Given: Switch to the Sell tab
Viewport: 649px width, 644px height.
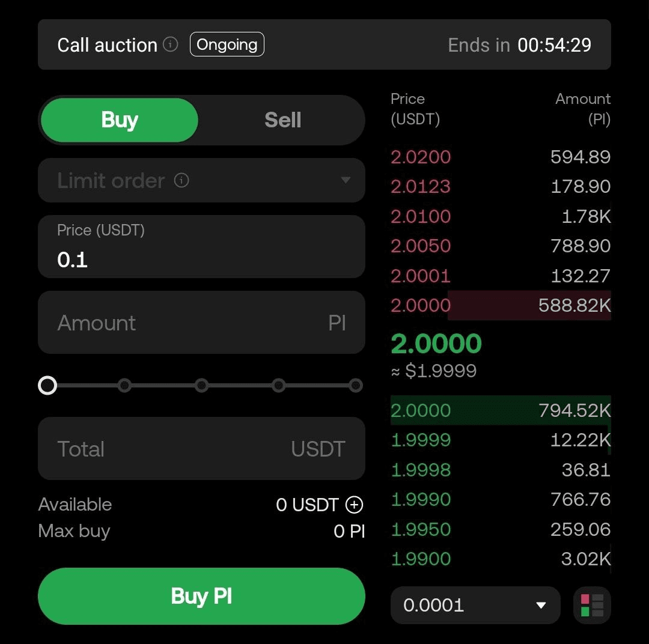Looking at the screenshot, I should click(282, 120).
